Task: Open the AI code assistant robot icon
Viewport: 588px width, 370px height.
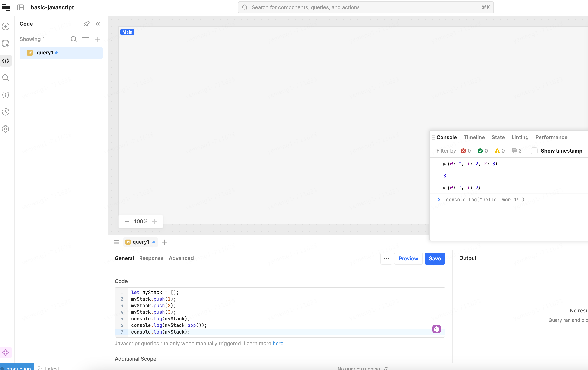Action: pos(437,329)
